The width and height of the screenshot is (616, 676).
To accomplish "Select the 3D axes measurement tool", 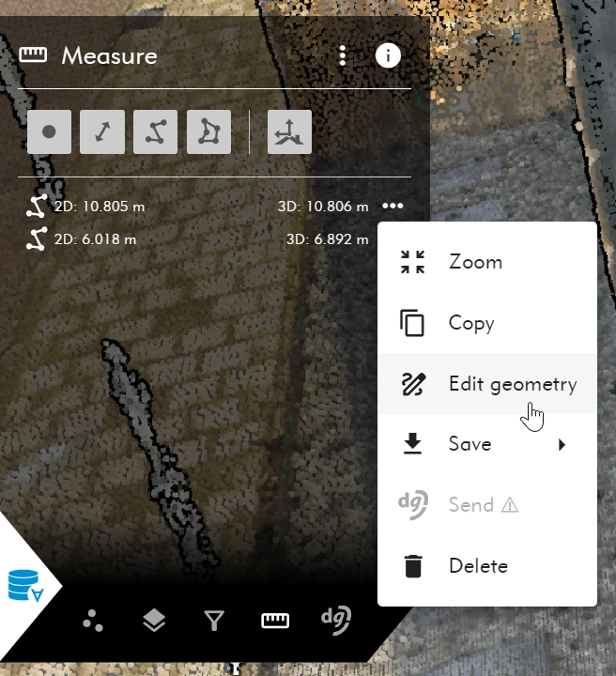I will click(x=289, y=132).
